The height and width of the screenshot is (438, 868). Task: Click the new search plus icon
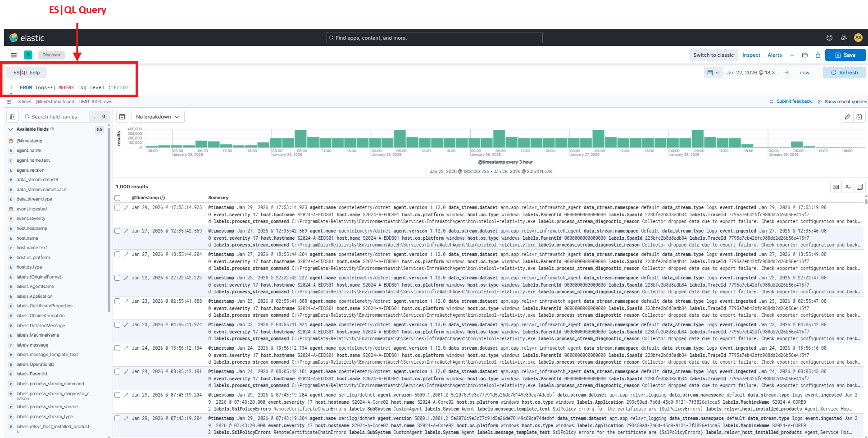point(792,55)
